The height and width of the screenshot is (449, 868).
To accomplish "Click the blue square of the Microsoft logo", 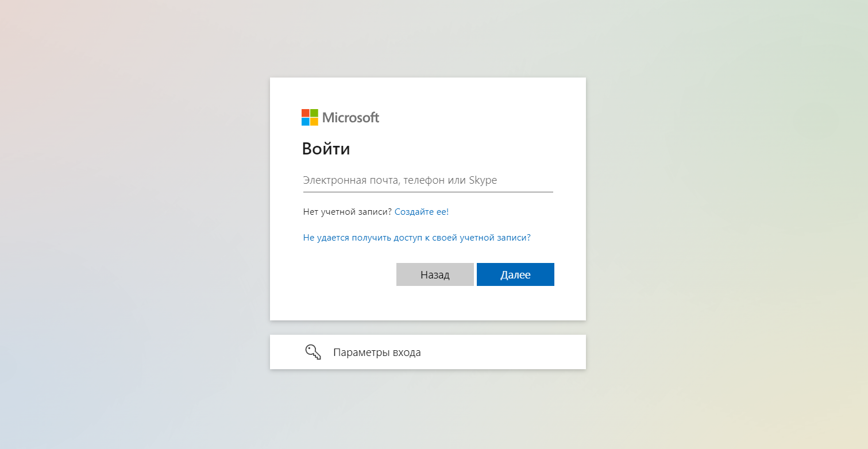I will [x=306, y=122].
